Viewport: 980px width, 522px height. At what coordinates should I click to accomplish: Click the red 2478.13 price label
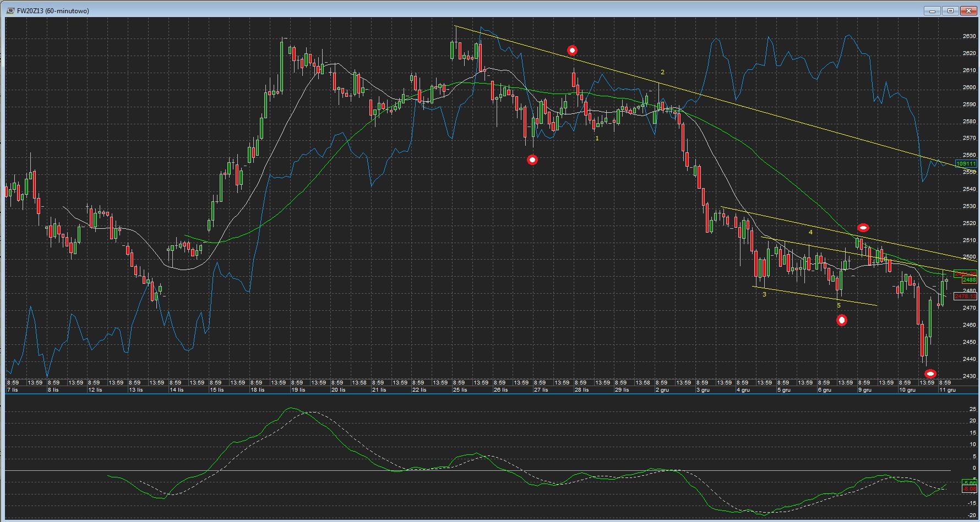[965, 296]
